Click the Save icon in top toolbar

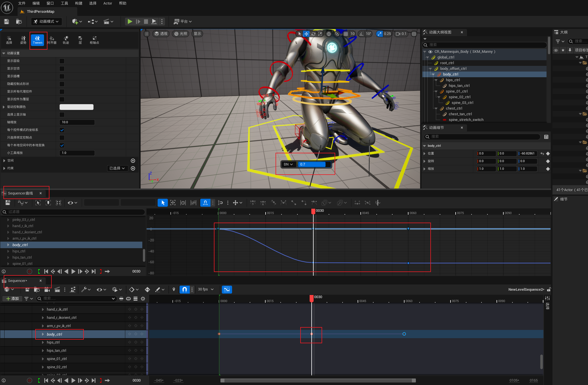tap(7, 22)
